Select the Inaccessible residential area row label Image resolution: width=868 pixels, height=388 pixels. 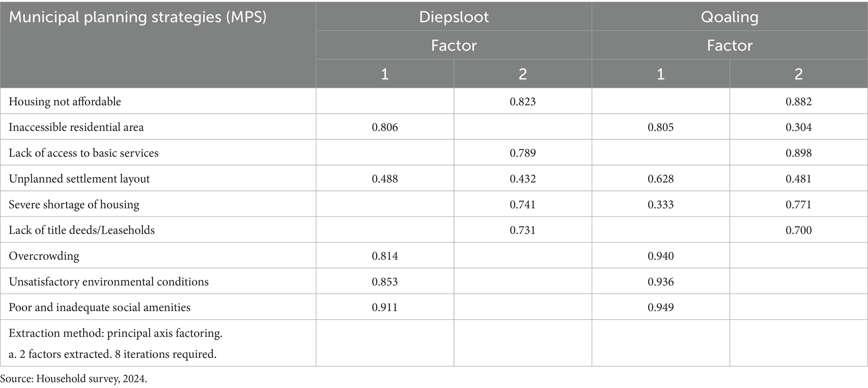coord(76,127)
